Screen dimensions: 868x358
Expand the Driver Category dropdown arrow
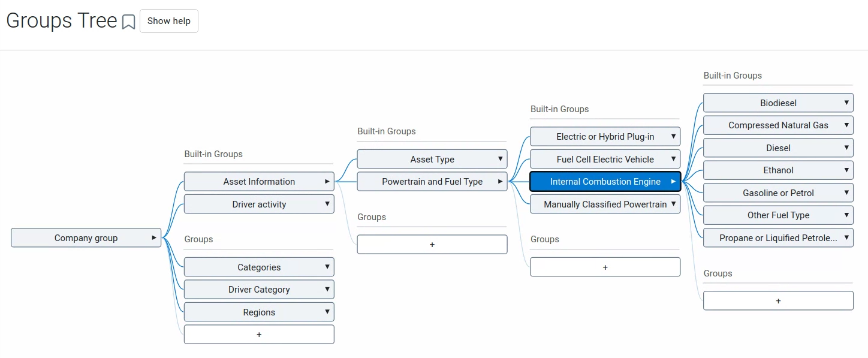(x=327, y=289)
